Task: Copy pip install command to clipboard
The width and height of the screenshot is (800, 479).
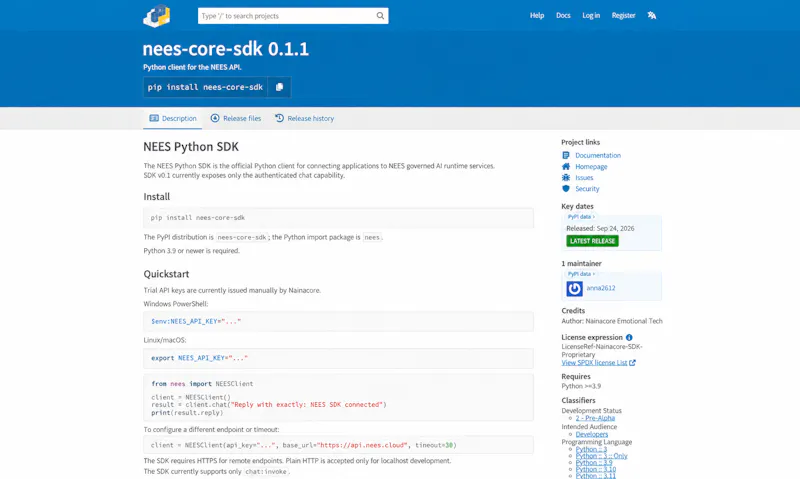Action: (x=279, y=87)
